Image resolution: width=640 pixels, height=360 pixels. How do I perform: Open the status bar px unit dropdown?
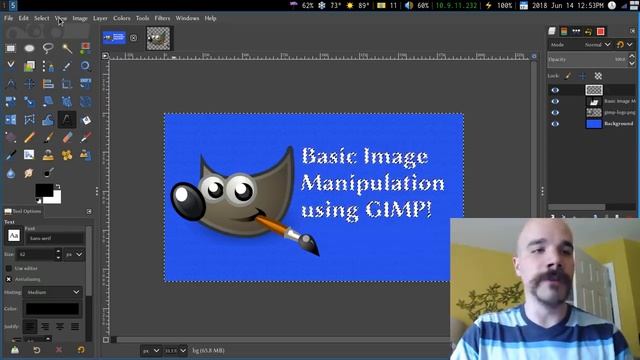point(151,351)
